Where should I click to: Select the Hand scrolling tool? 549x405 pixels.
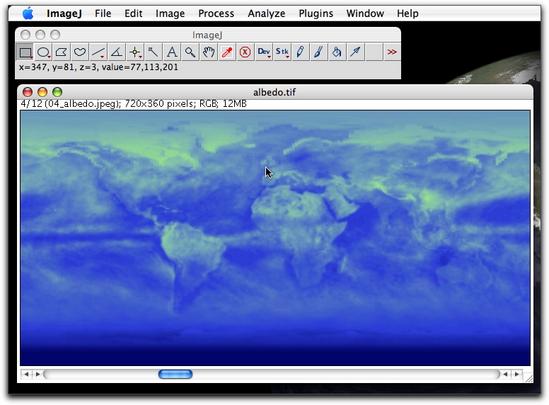tap(208, 53)
